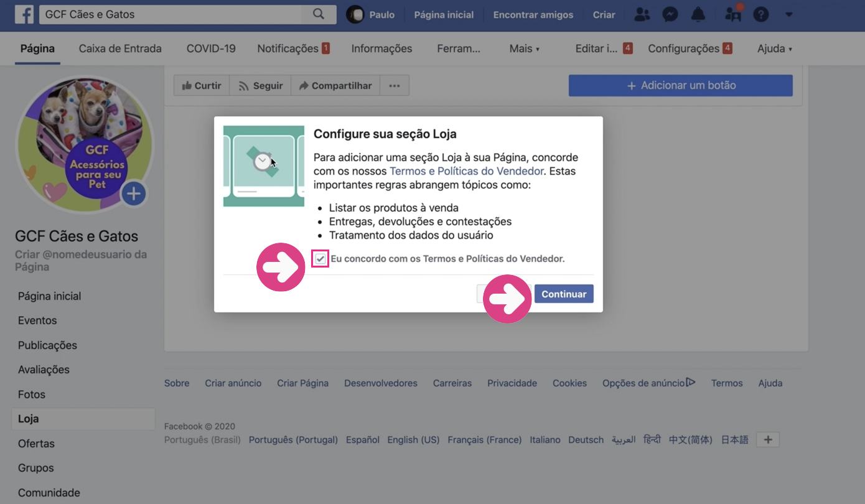Open the friend requests icon
Image resolution: width=865 pixels, height=504 pixels.
(x=642, y=14)
